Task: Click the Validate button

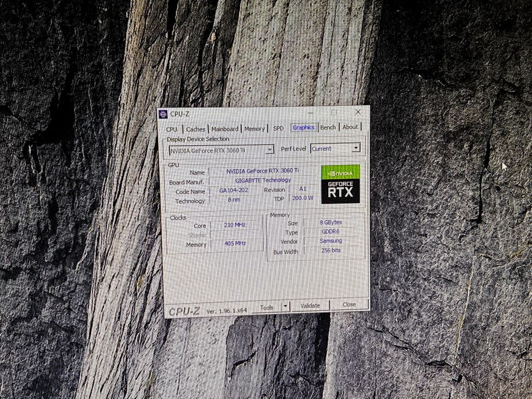Action: [x=310, y=305]
